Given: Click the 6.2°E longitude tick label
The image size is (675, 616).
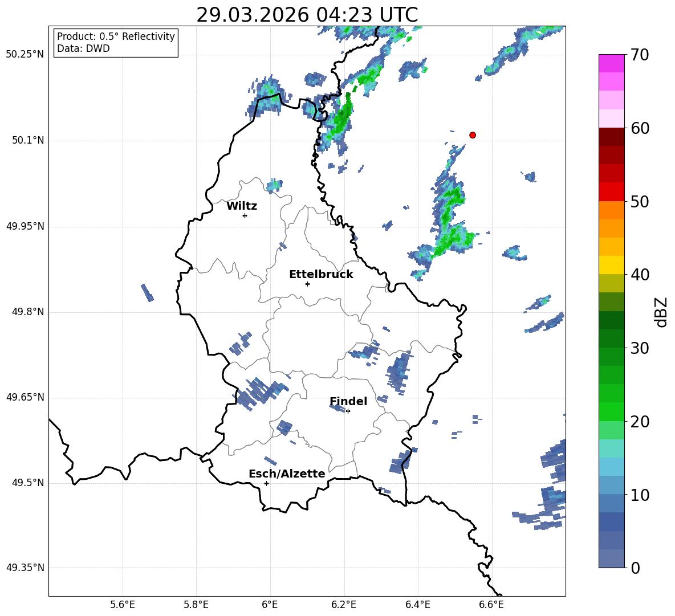Looking at the screenshot, I should click(344, 604).
